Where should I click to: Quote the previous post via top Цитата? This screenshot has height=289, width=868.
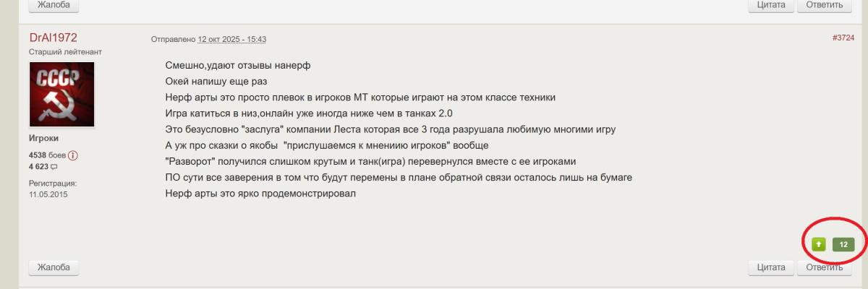pos(771,4)
